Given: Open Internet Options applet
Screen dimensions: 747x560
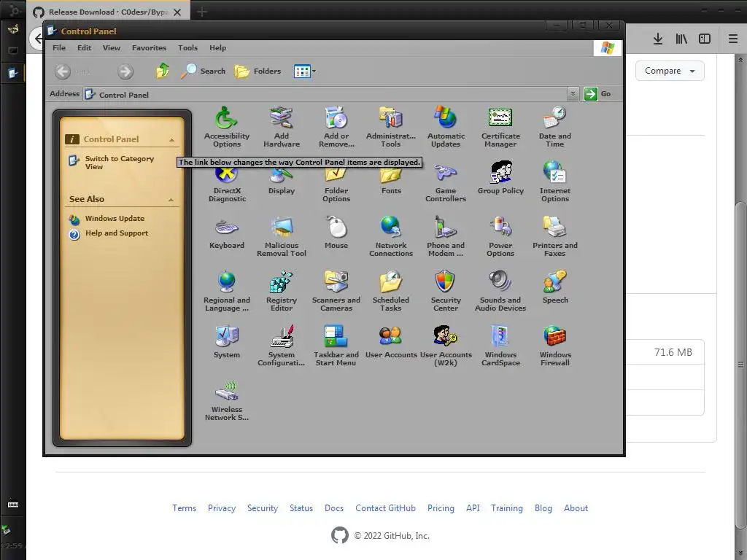Looking at the screenshot, I should 555,182.
